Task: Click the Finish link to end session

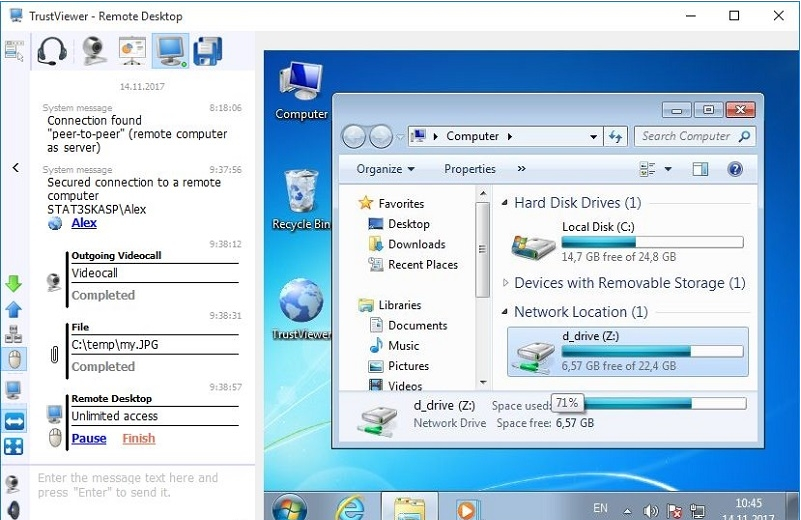Action: tap(139, 438)
